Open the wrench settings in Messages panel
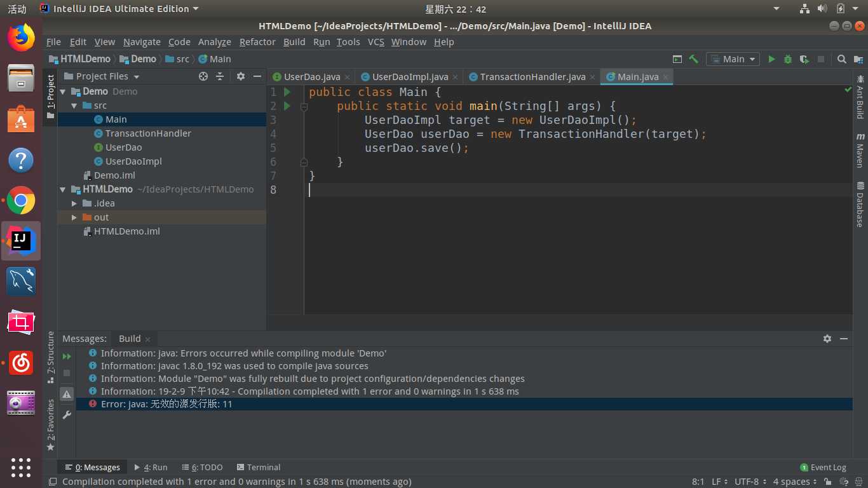Image resolution: width=868 pixels, height=488 pixels. click(x=67, y=415)
